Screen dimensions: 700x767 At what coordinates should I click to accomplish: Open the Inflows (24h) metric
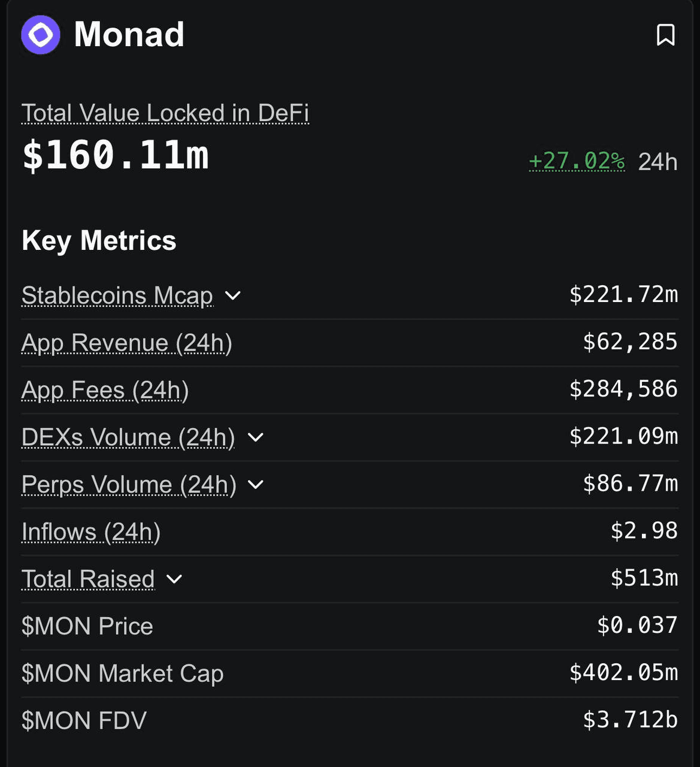pyautogui.click(x=91, y=532)
